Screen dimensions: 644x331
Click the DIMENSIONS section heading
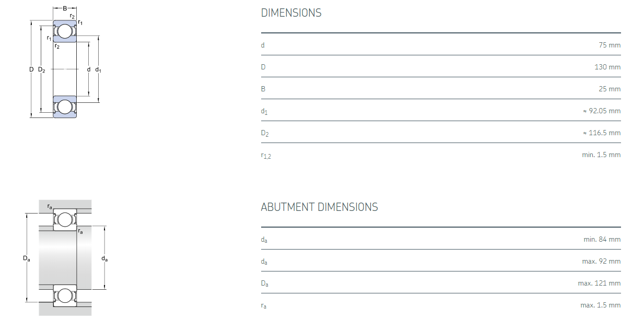[291, 13]
